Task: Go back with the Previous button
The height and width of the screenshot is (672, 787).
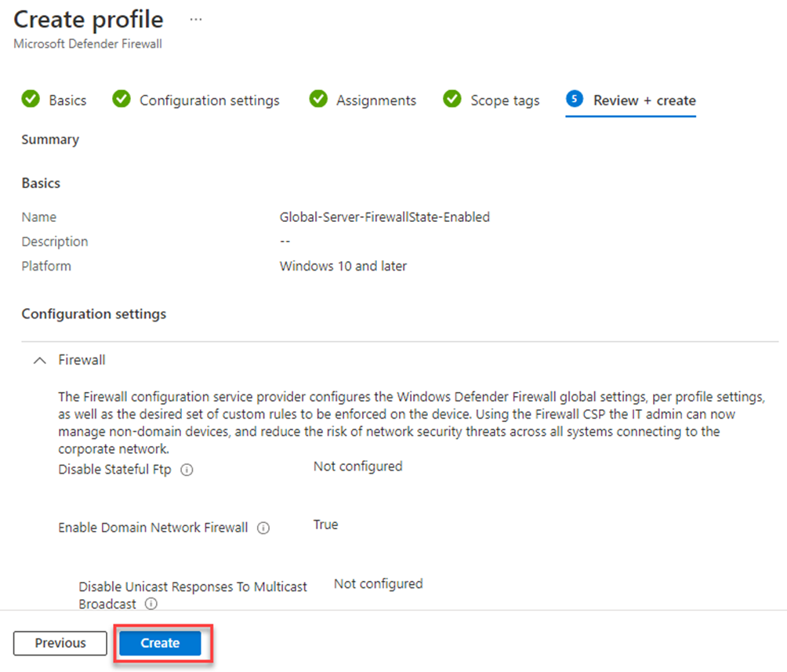Action: (60, 643)
